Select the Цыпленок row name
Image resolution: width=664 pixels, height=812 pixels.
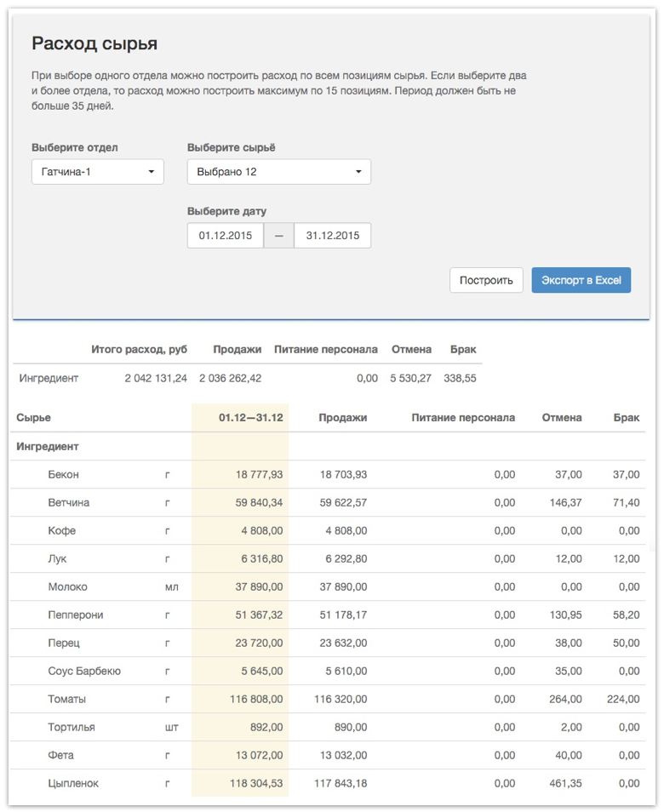(x=73, y=783)
